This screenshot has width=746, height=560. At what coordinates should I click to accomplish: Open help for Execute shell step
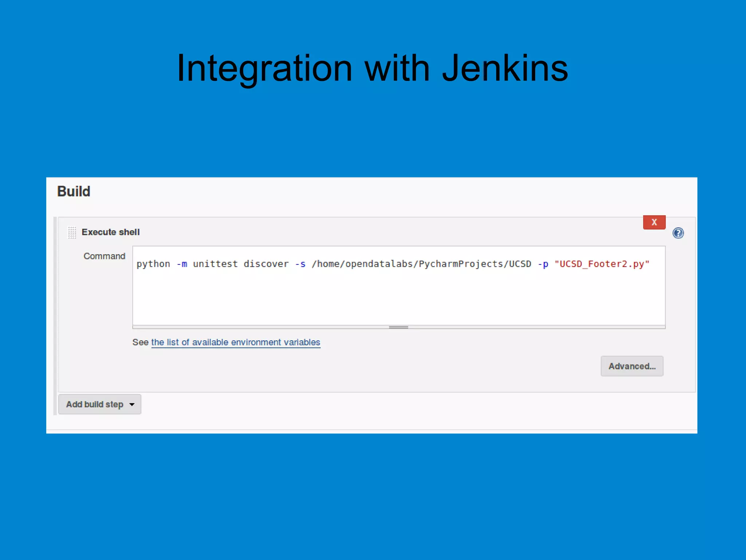pos(678,233)
